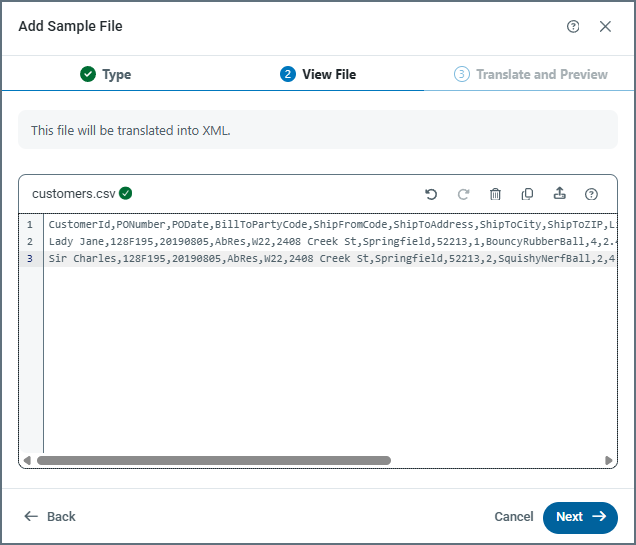Click the horizontal scrollbar thumb
This screenshot has width=636, height=545.
click(213, 461)
